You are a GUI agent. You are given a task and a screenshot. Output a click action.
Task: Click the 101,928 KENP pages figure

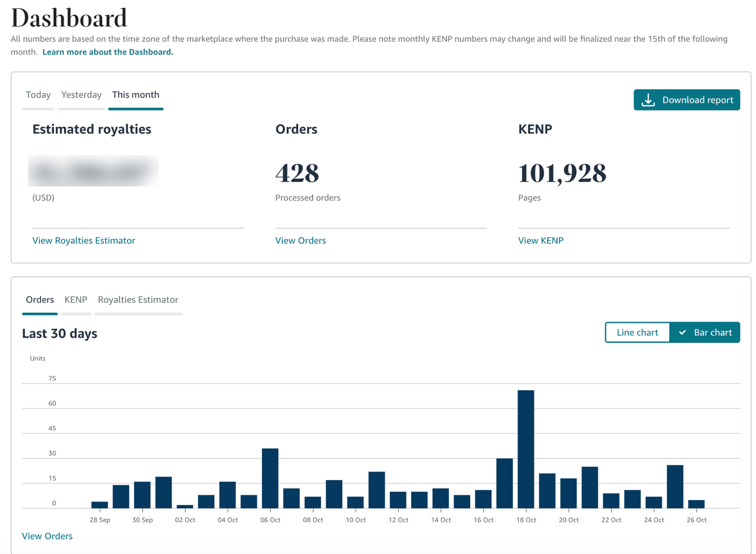click(x=562, y=173)
